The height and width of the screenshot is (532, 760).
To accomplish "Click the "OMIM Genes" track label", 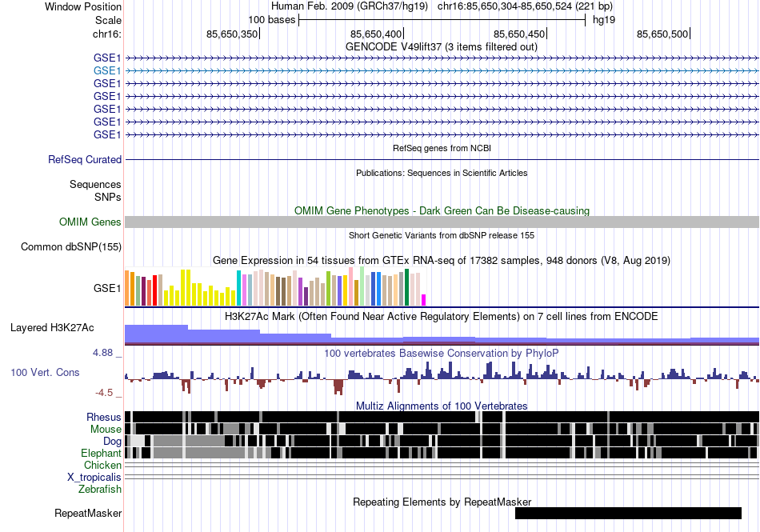I will click(90, 222).
